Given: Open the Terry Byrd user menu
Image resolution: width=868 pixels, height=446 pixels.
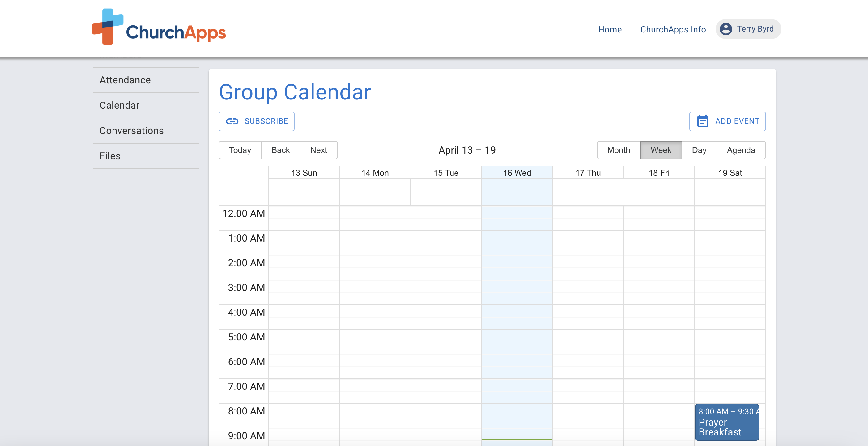Looking at the screenshot, I should [755, 29].
